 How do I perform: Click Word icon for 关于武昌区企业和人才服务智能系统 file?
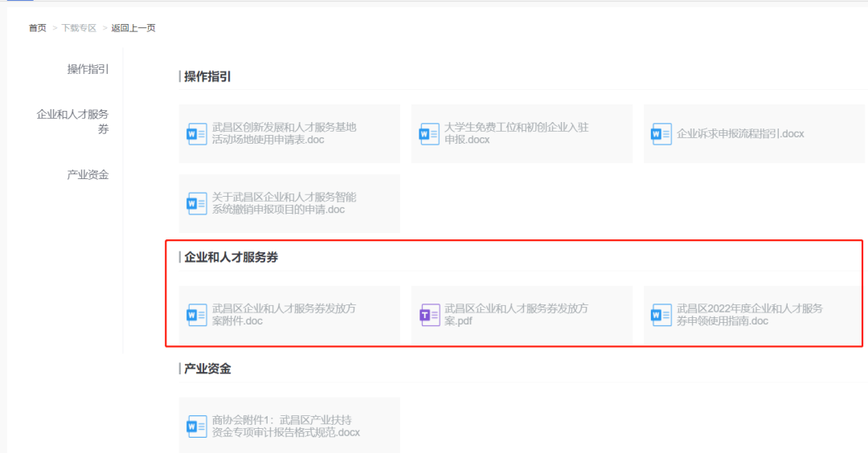[x=197, y=203]
